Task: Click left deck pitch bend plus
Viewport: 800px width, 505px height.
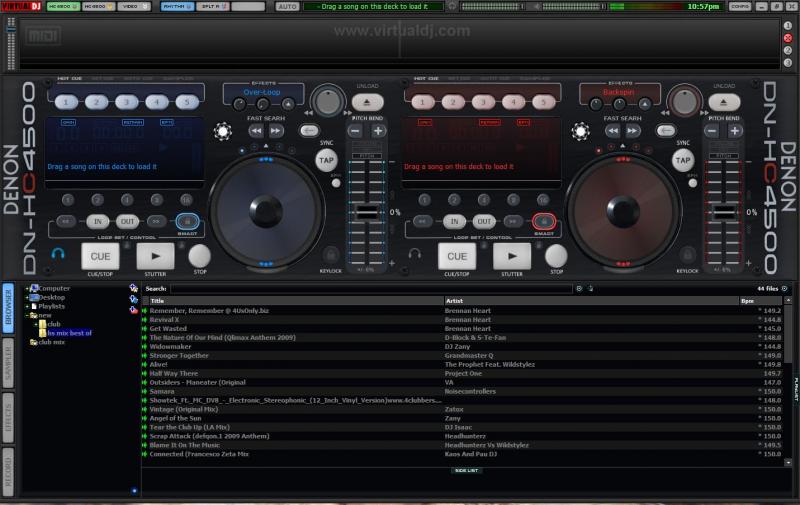Action: [x=378, y=131]
